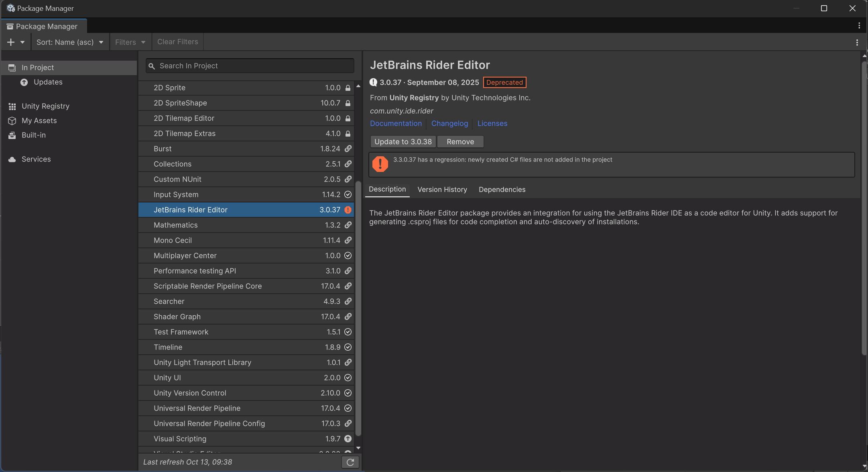Click the Search In Project field
Screen dimensions: 868x472
[x=250, y=66]
